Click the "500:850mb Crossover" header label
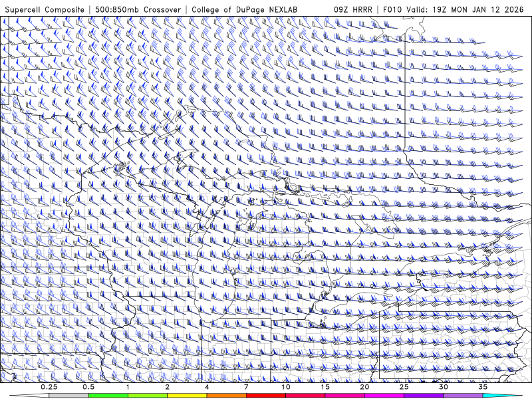 pos(138,10)
